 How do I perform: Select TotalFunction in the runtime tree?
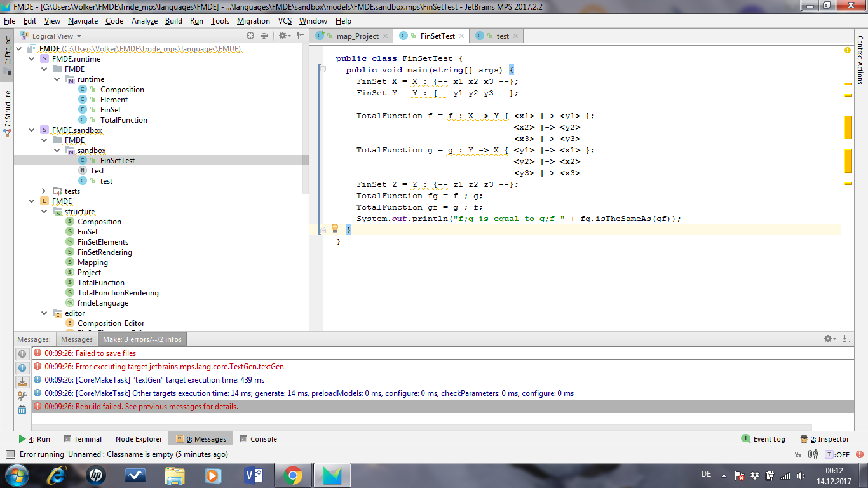tap(123, 120)
